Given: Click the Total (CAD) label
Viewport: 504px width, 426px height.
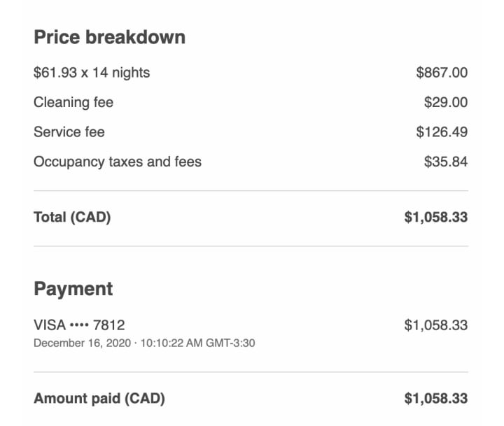Looking at the screenshot, I should pyautogui.click(x=72, y=218).
